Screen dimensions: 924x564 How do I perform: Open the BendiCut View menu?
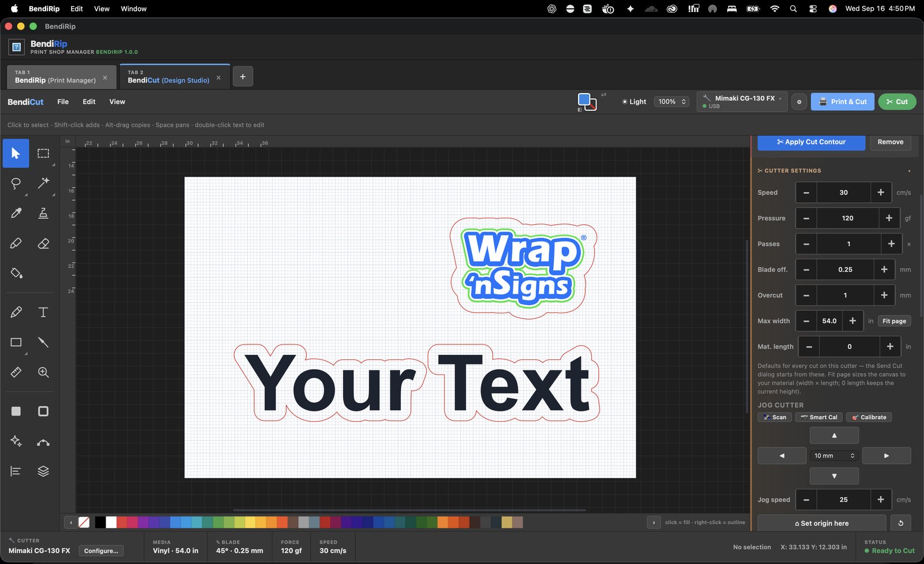pyautogui.click(x=117, y=102)
